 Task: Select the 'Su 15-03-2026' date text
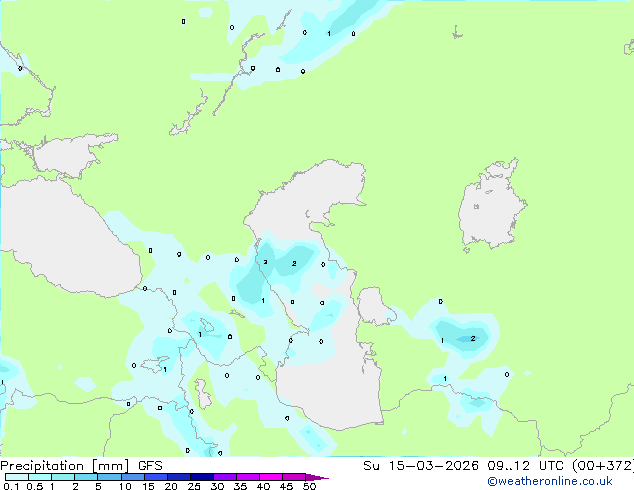tap(421, 466)
